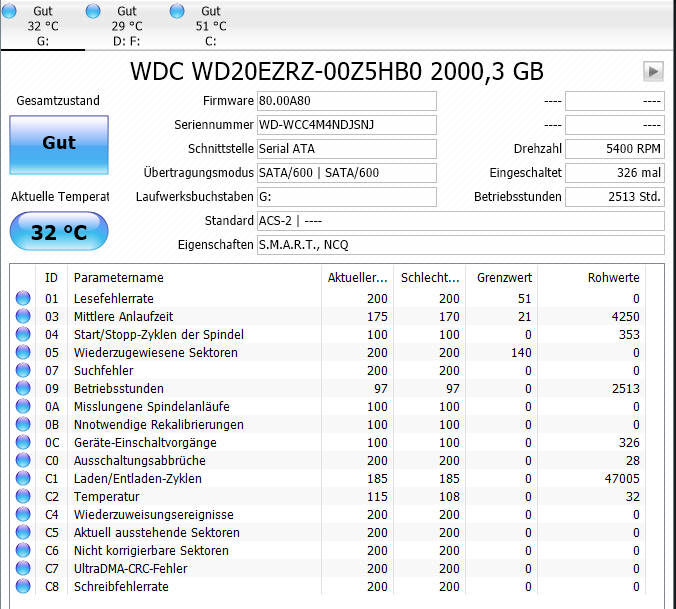Click status icon of Wiederzuweisungsereignisse row

tap(23, 515)
